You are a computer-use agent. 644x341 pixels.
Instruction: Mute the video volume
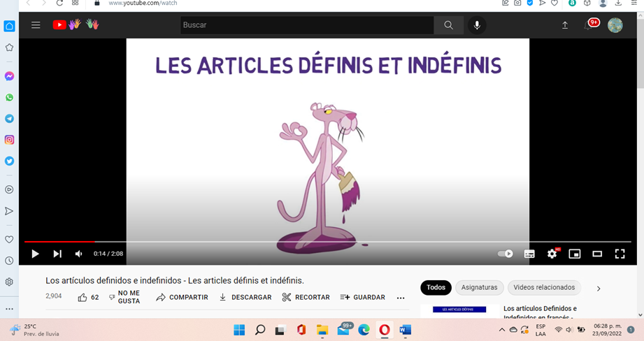pyautogui.click(x=78, y=254)
